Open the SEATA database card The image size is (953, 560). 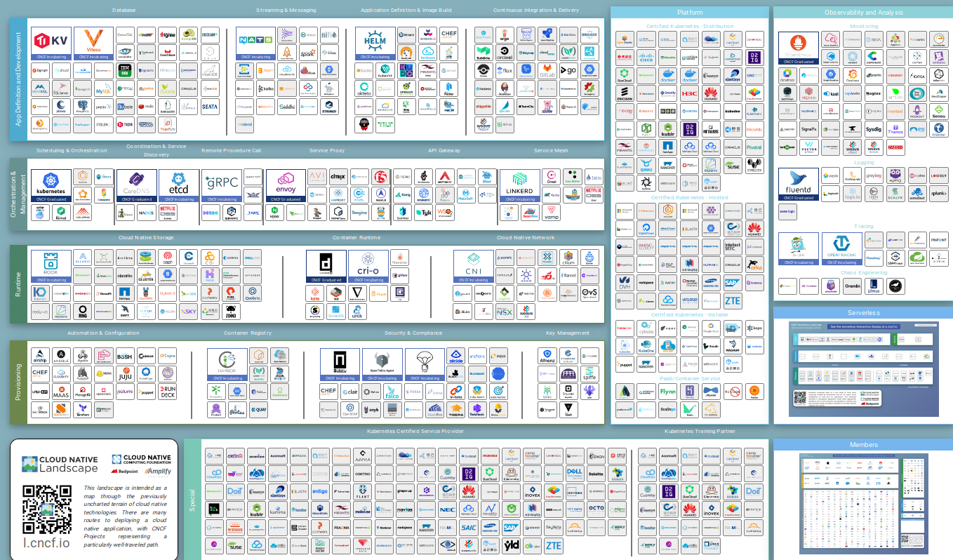(209, 107)
